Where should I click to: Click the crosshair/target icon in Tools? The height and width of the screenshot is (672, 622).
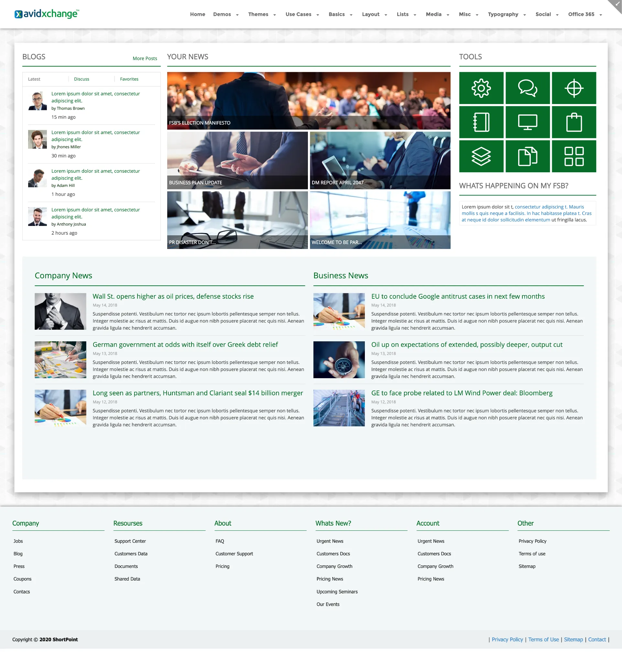(573, 88)
